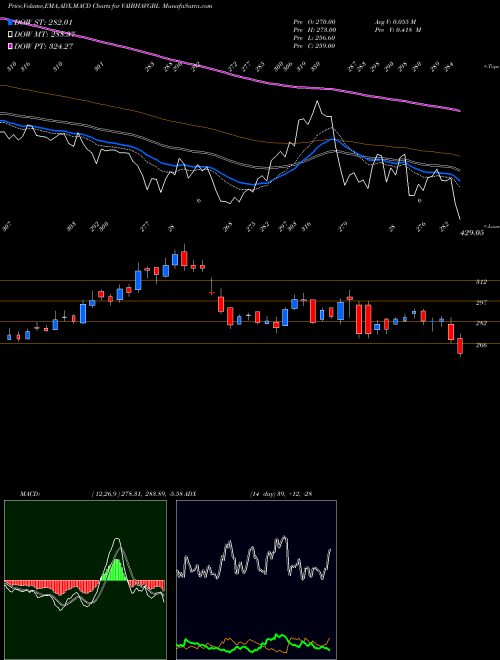Select the 'DOW ST: 282.01' legend text
The height and width of the screenshot is (660, 500).
tap(43, 22)
